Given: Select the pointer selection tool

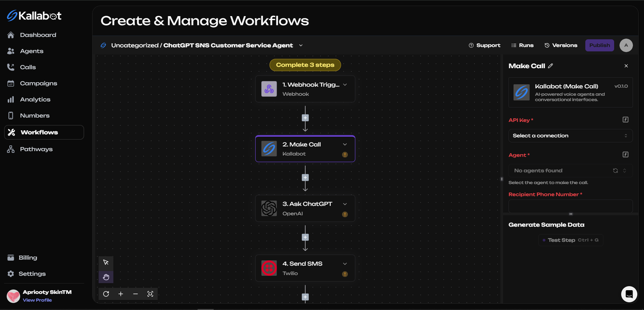Looking at the screenshot, I should pos(106,262).
